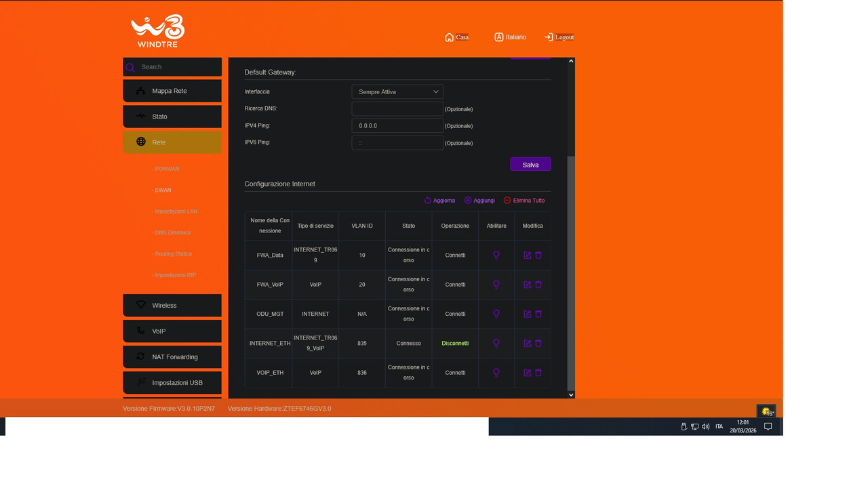The image size is (868, 488).
Task: Click the page scrollbar up arrow
Action: [x=571, y=62]
